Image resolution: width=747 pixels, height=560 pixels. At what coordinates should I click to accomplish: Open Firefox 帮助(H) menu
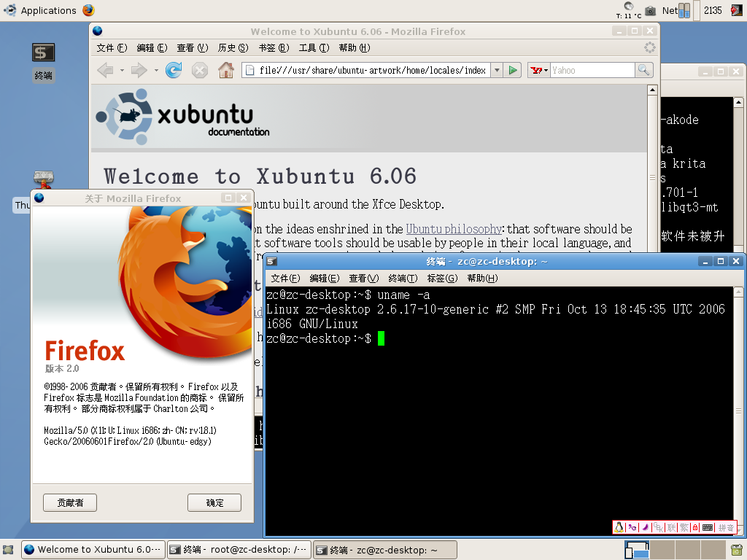click(354, 47)
